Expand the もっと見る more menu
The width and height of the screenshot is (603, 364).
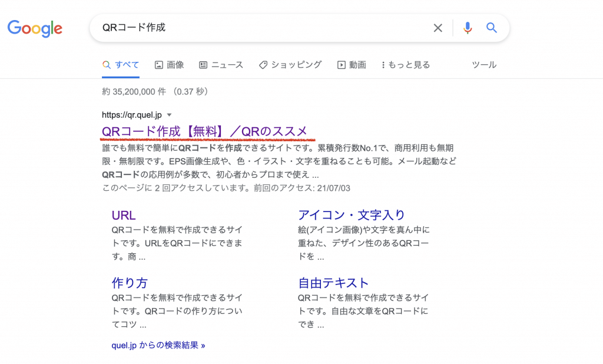pyautogui.click(x=406, y=65)
